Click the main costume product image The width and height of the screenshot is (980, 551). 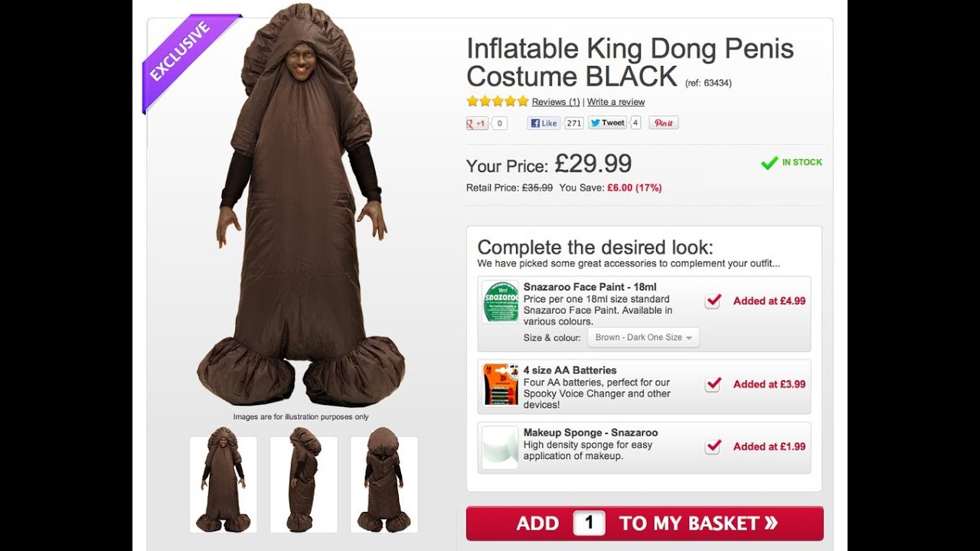[x=300, y=214]
